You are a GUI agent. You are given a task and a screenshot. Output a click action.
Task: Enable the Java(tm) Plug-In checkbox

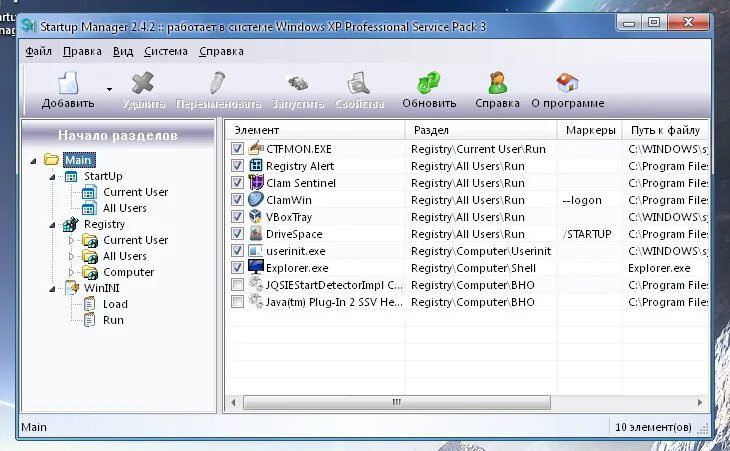237,302
